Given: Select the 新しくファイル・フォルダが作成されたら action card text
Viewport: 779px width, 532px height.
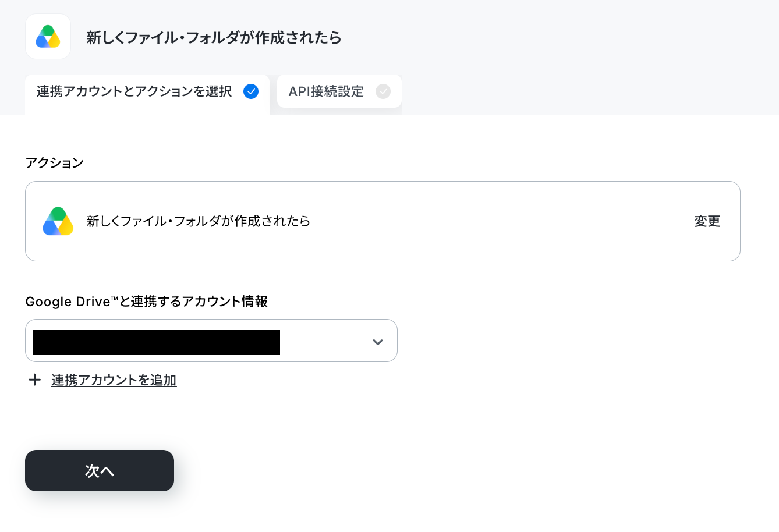Looking at the screenshot, I should point(199,221).
